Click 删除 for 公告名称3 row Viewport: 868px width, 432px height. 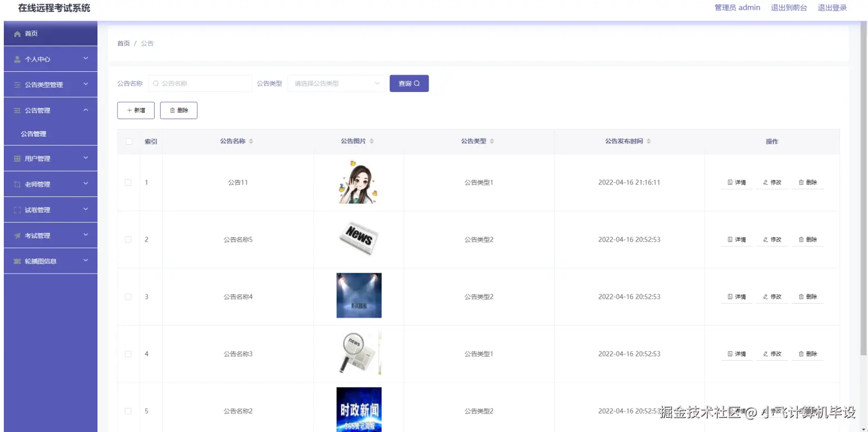point(808,354)
